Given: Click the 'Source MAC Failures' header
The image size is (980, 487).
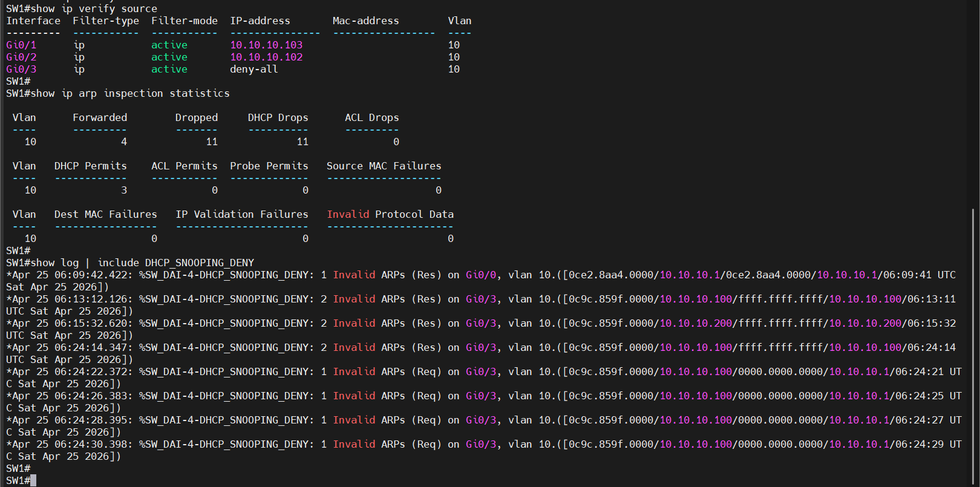Looking at the screenshot, I should pos(384,166).
